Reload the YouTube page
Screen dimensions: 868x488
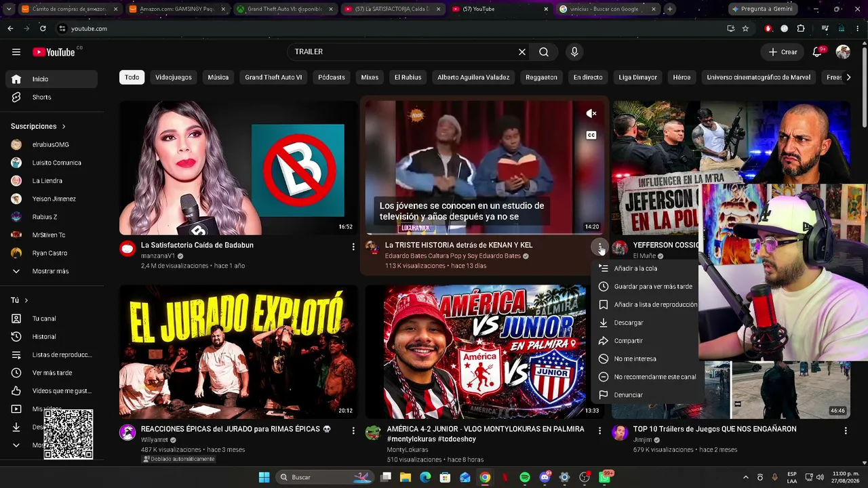coord(43,28)
